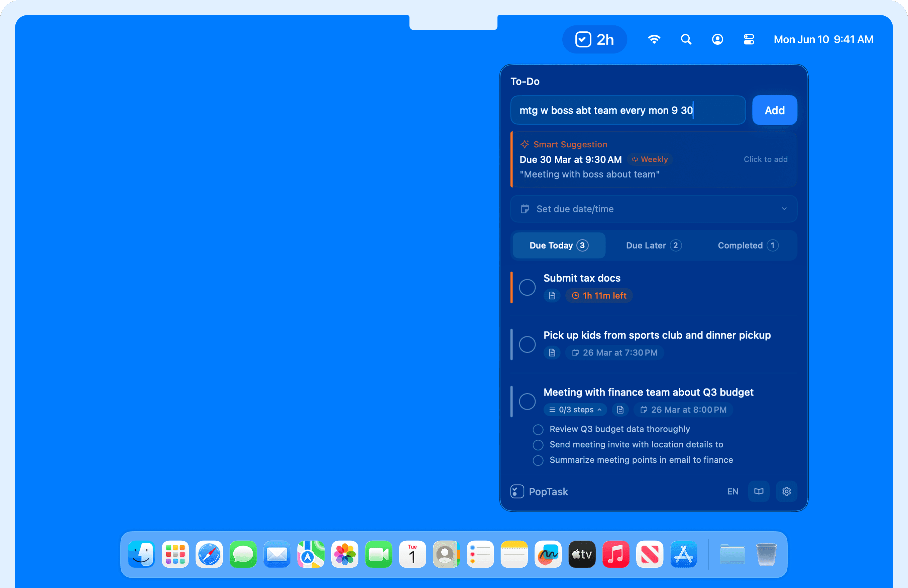
Task: Open Control Center from the menu bar
Action: coord(749,39)
